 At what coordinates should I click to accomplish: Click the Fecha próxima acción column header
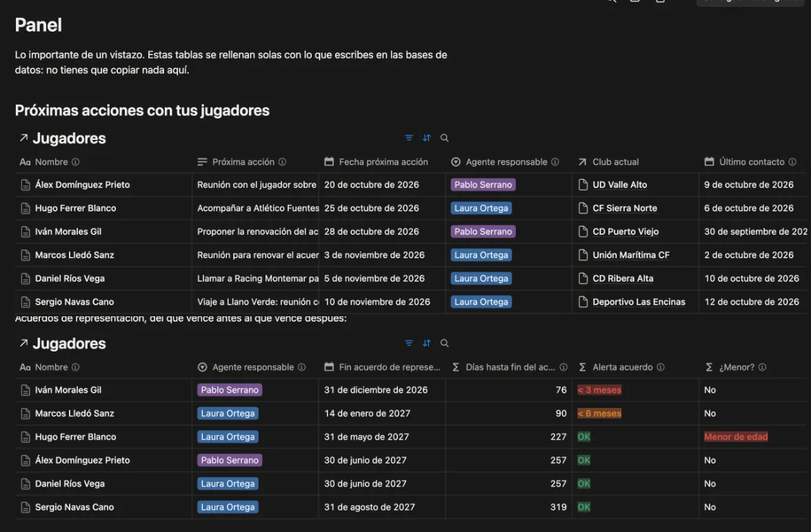(382, 162)
